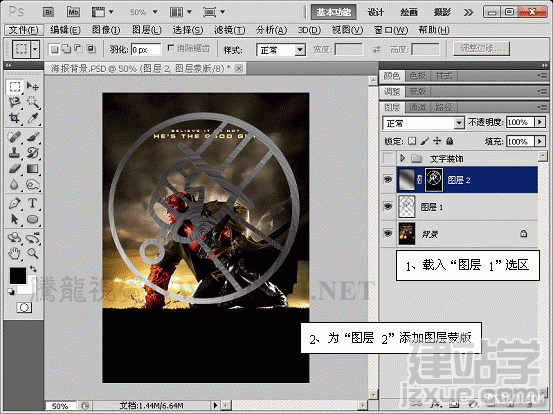Select the Crop tool
The image size is (553, 414).
click(x=14, y=118)
